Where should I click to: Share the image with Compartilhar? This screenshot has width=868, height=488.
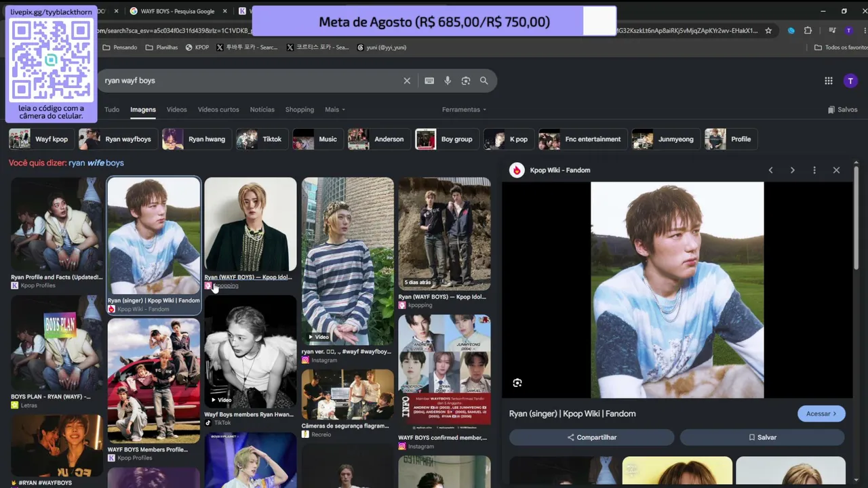(x=592, y=438)
